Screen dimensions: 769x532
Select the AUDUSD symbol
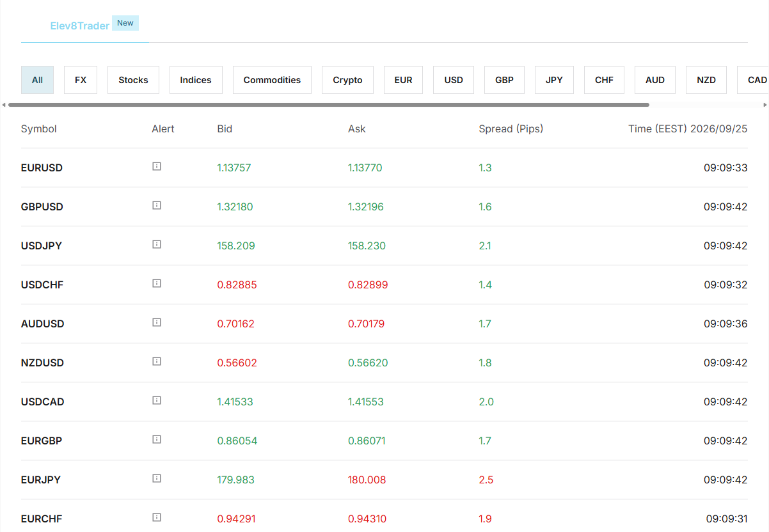click(43, 324)
